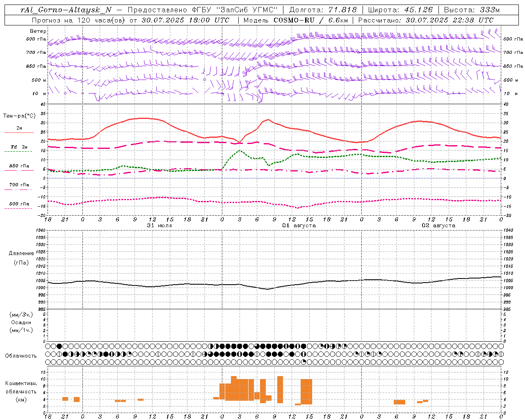Screen dimensions: 525x420
Task: Click the station title rAl_Gorno-Altaysk_N
Action: point(66,10)
